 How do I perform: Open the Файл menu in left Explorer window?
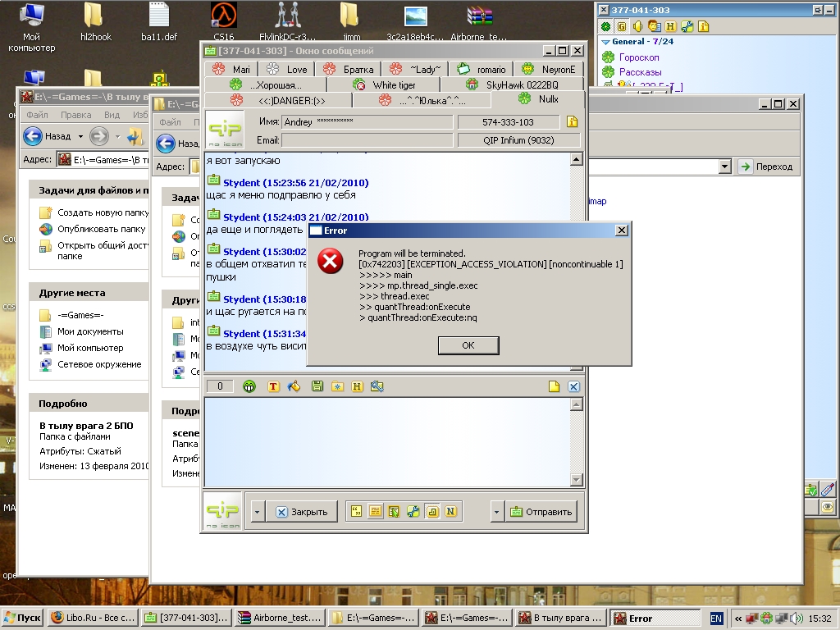click(x=37, y=115)
